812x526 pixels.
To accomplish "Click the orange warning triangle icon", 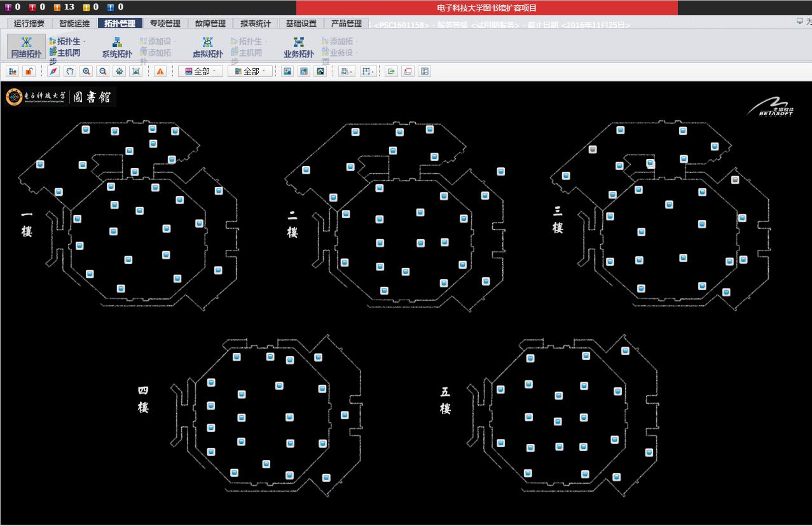I will point(160,71).
